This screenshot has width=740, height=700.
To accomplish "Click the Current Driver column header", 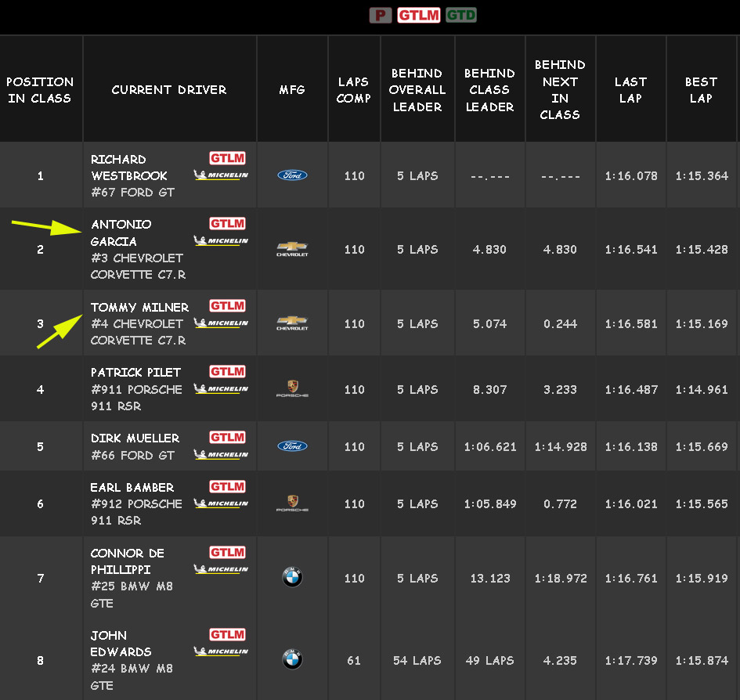I will pos(169,90).
